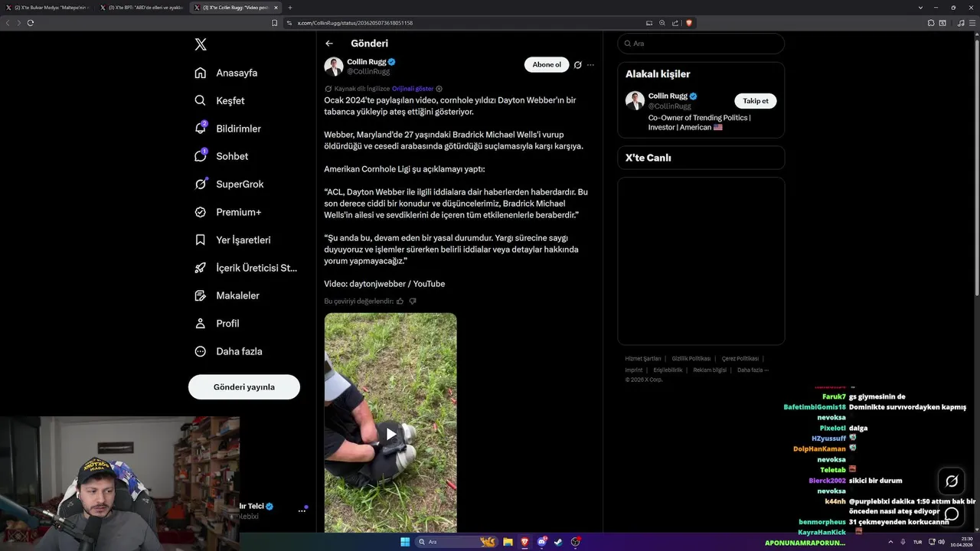The image size is (980, 551).
Task: Open Premium+ page
Action: [227, 212]
